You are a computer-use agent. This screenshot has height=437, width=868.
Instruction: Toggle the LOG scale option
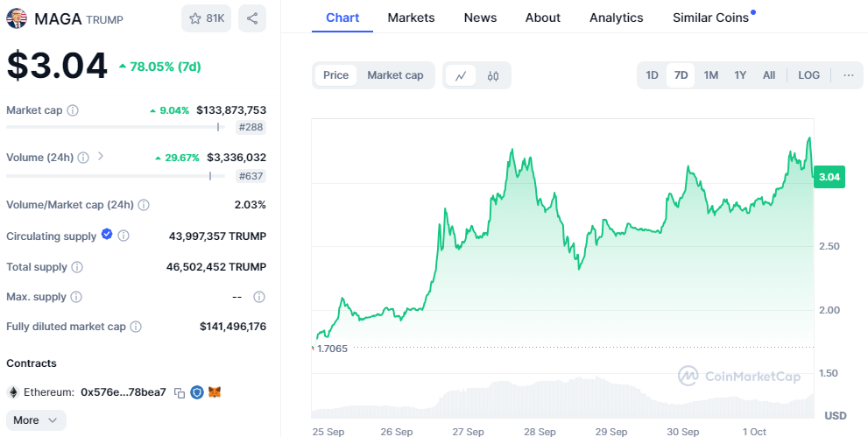[808, 75]
